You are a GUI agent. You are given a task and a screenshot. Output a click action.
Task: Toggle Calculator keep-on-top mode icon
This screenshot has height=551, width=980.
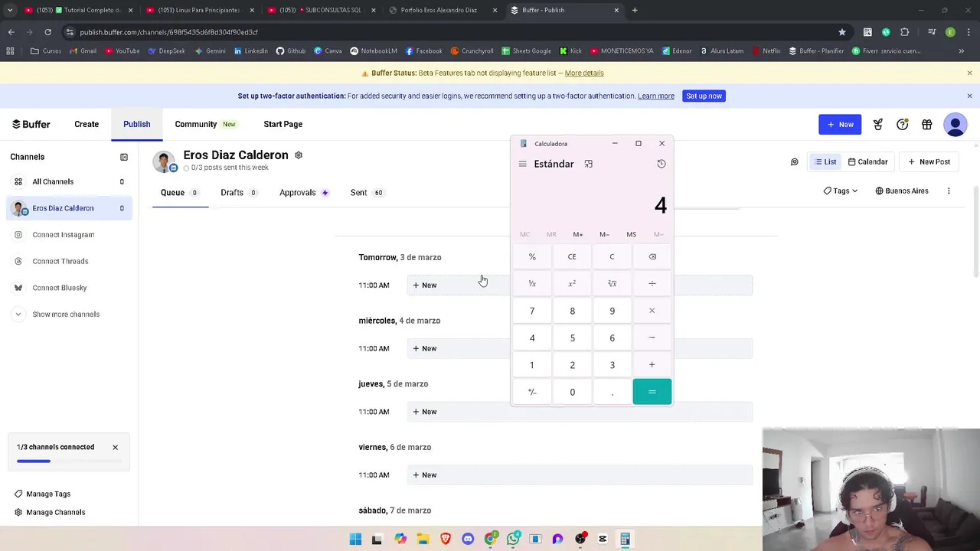click(588, 164)
